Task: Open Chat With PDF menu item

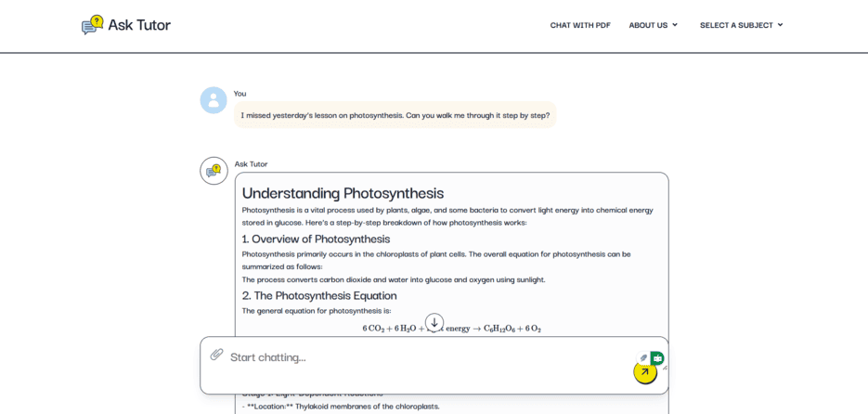Action: coord(580,25)
